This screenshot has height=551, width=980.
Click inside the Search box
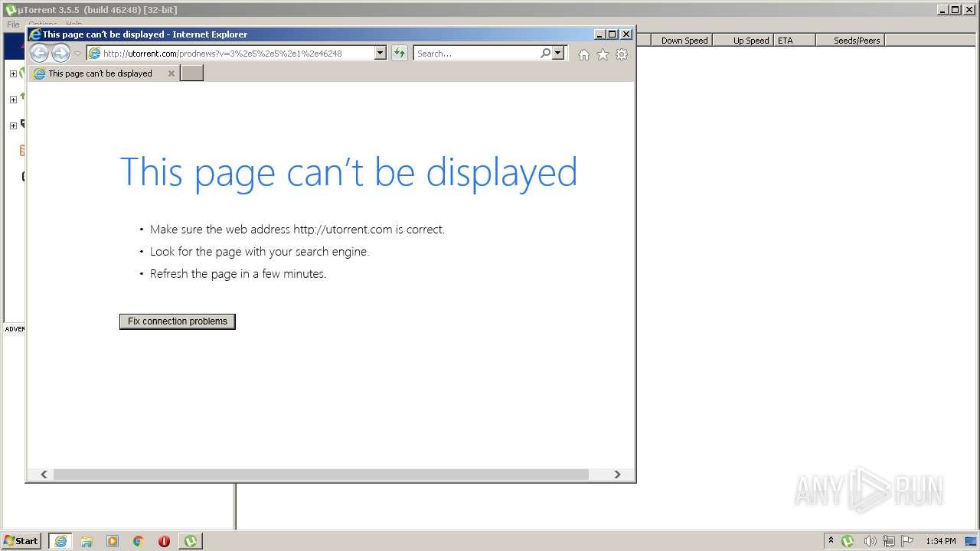[x=477, y=54]
